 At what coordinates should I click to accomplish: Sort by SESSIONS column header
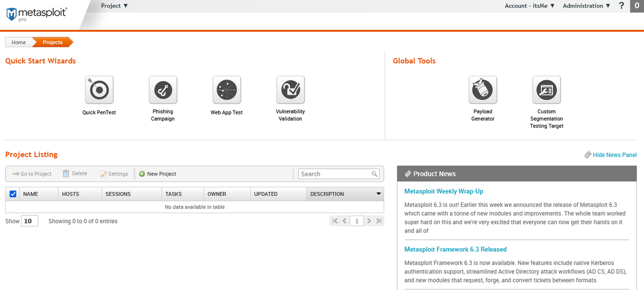coord(132,194)
